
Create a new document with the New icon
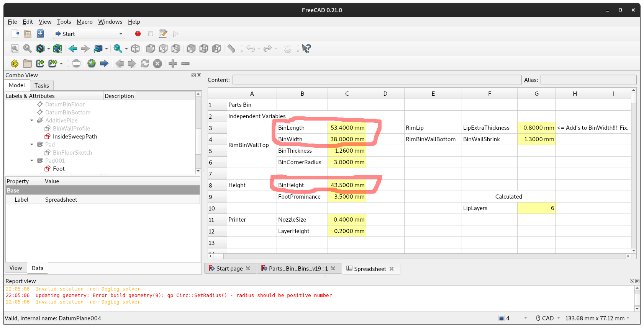point(15,34)
